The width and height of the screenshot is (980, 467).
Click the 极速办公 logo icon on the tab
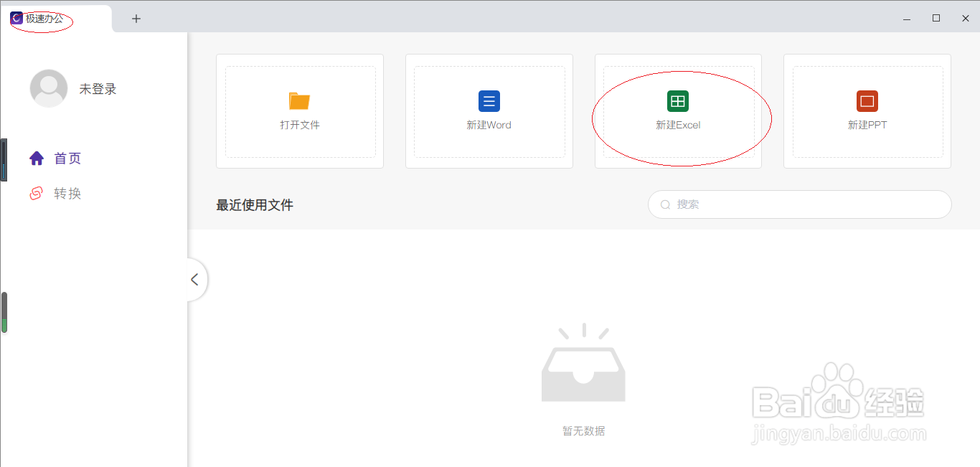(x=17, y=18)
